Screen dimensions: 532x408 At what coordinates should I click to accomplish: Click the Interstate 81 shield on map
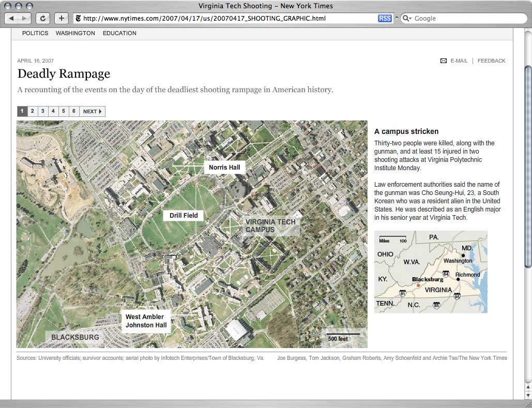click(403, 293)
